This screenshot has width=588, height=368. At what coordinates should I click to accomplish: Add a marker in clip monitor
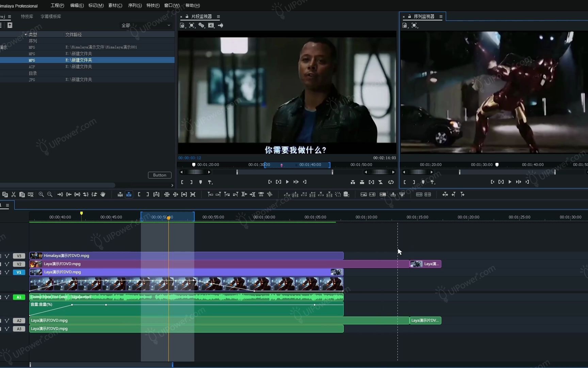point(200,182)
